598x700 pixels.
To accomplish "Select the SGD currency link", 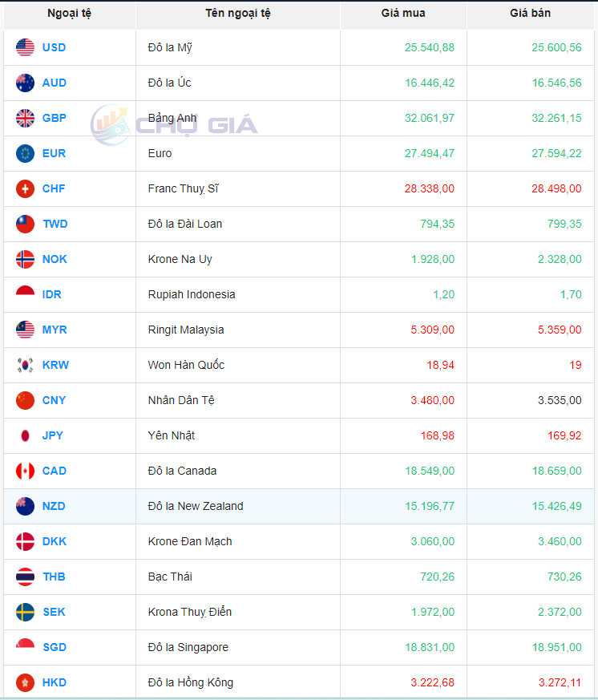I will point(54,647).
